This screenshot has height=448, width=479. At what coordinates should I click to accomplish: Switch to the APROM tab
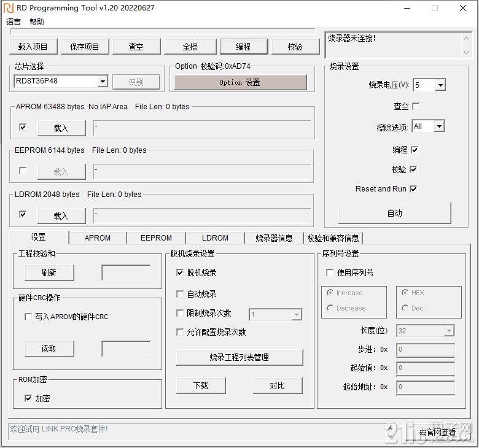98,238
